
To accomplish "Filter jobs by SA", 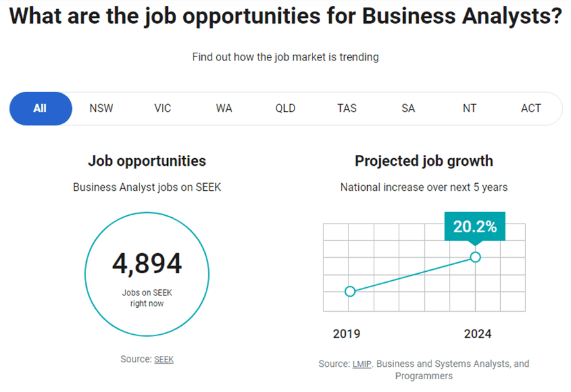I will (x=408, y=108).
